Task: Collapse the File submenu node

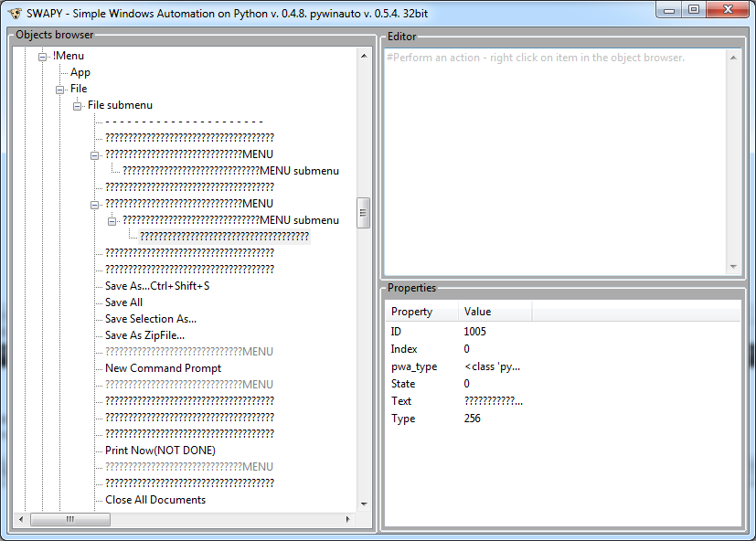Action: click(77, 106)
